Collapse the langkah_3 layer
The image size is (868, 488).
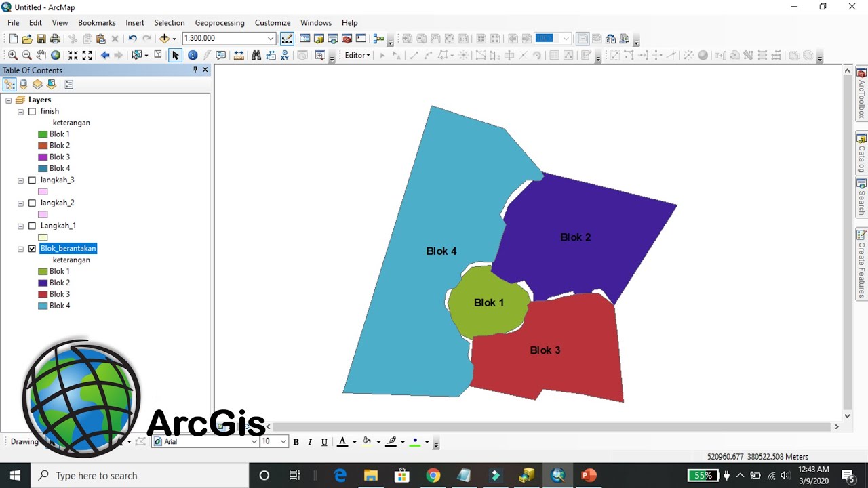(21, 180)
